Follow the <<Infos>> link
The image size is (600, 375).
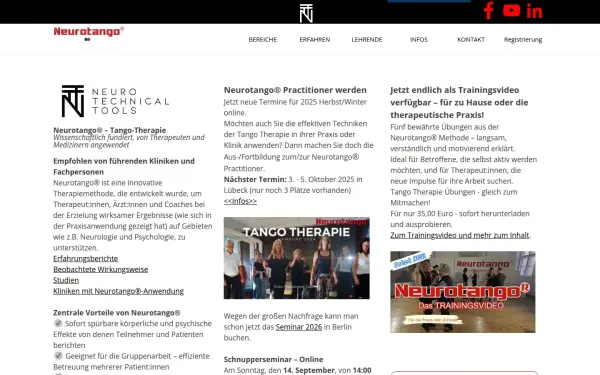click(x=240, y=201)
